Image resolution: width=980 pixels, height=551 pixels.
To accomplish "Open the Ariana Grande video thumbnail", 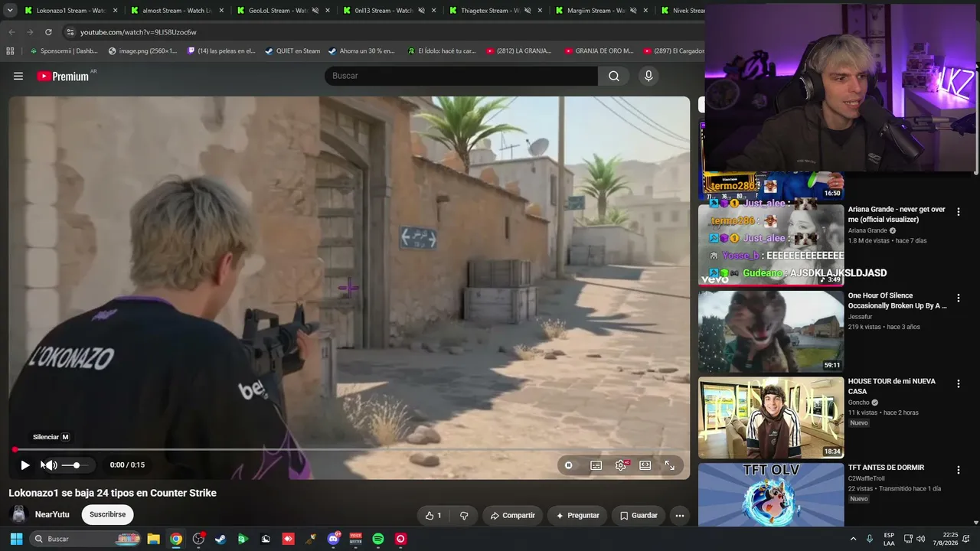I will click(771, 245).
